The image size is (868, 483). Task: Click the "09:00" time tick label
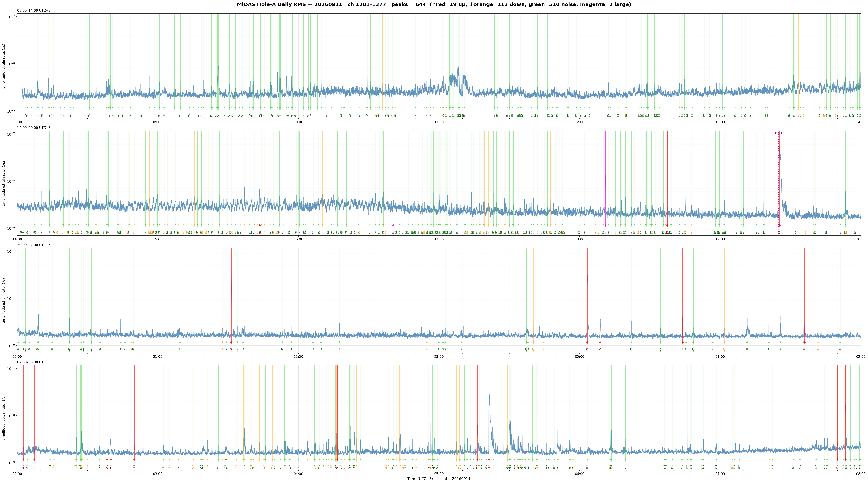(x=158, y=122)
